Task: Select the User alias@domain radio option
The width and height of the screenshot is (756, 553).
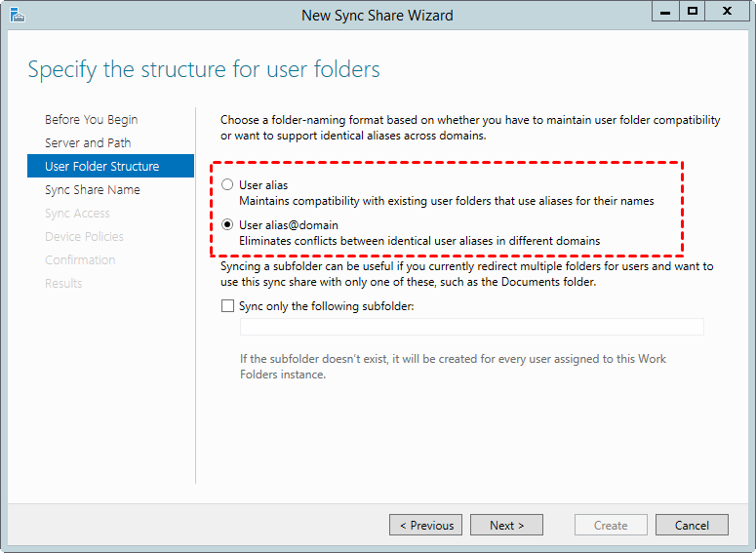Action: point(228,225)
